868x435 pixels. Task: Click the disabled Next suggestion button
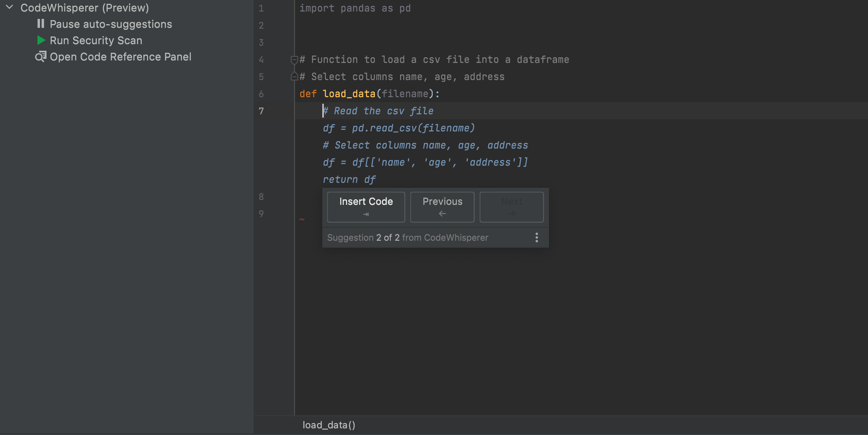tap(511, 207)
